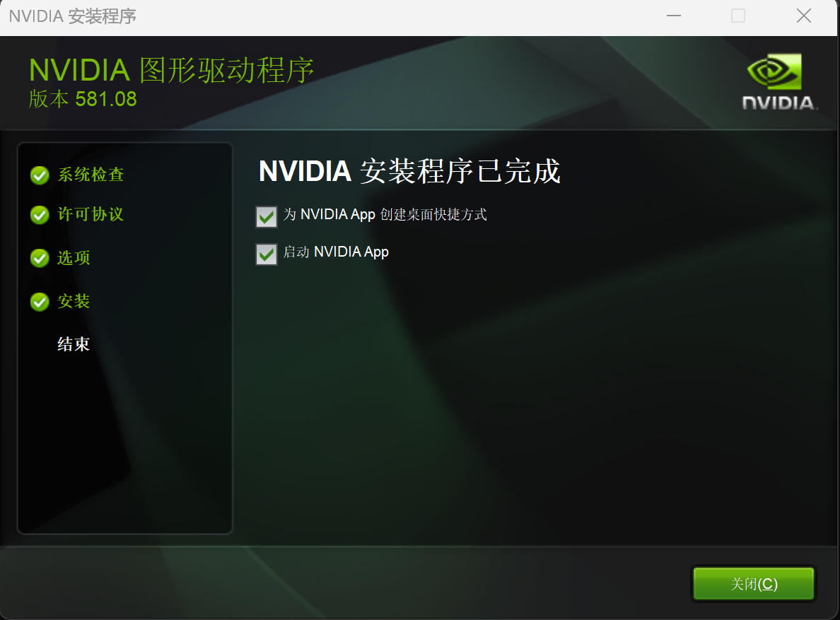Uncheck the create desktop shortcut for NVIDIA App checkbox
The image size is (840, 620).
point(267,217)
